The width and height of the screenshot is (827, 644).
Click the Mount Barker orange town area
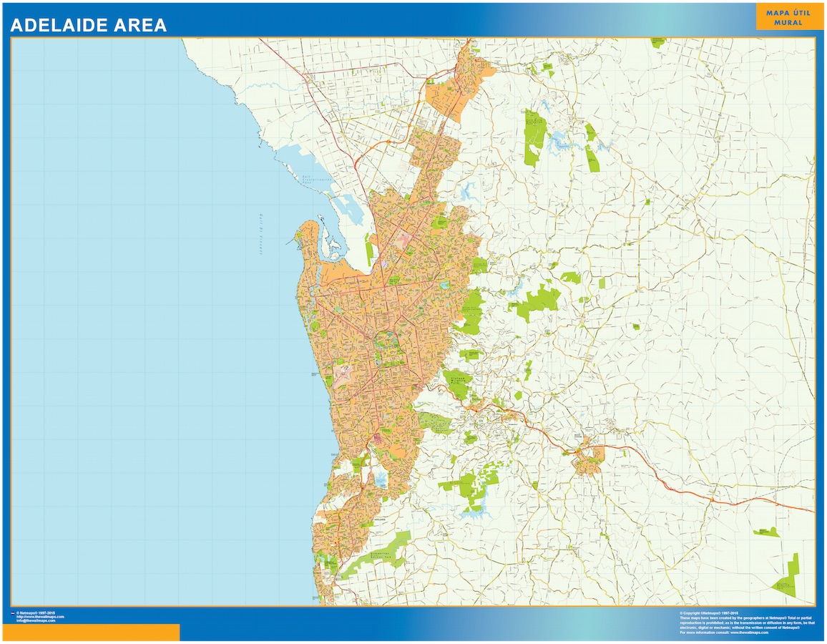(x=589, y=460)
